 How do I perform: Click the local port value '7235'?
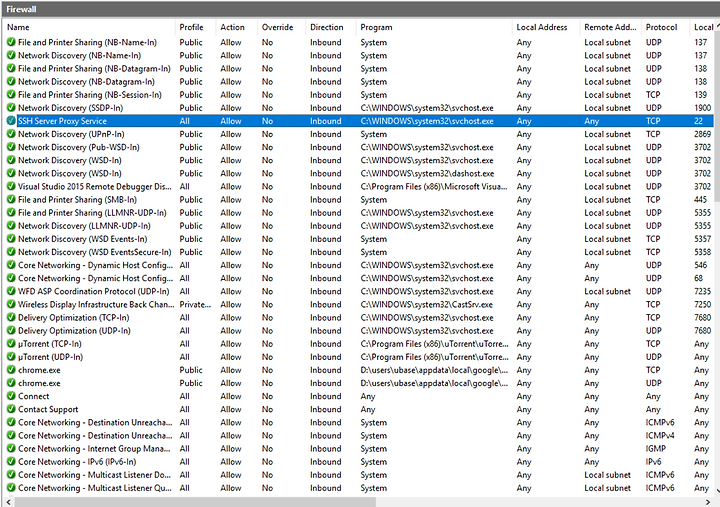(703, 291)
